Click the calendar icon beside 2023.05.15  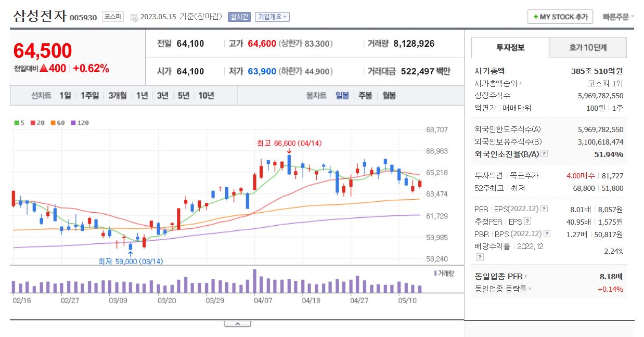[x=134, y=17]
